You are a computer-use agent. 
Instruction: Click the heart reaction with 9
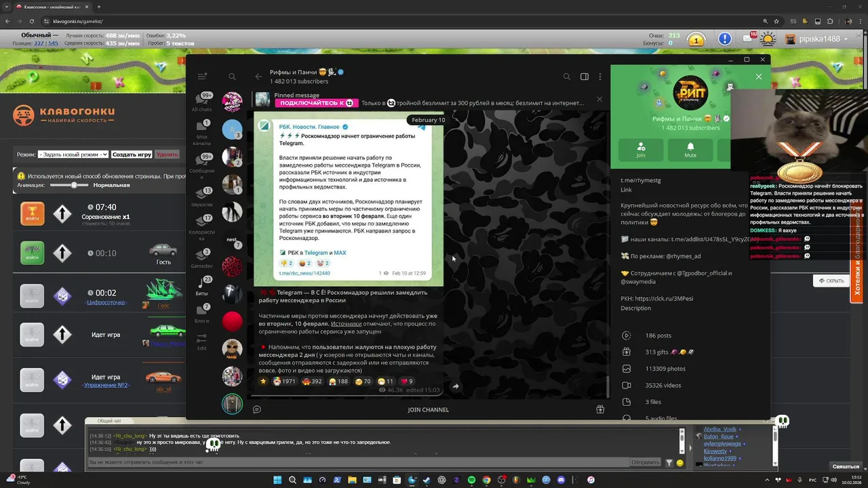407,381
